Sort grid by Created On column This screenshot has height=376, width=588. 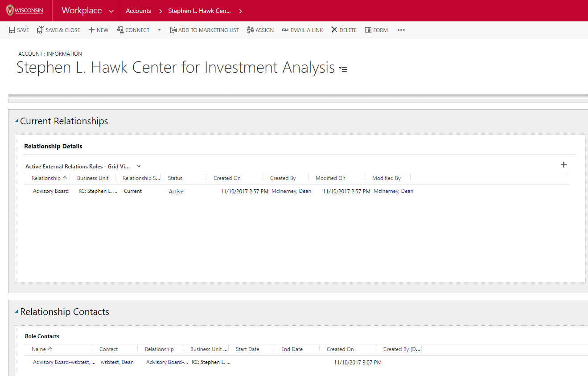(x=227, y=178)
